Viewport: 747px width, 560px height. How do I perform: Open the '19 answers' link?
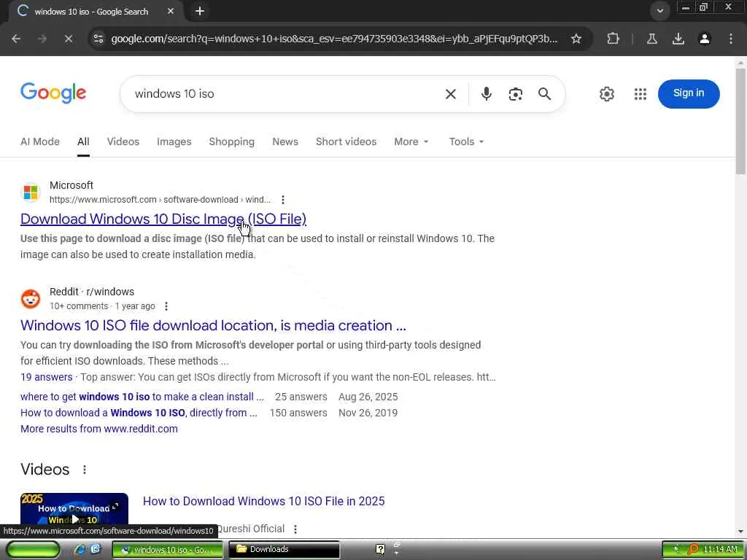tap(46, 377)
